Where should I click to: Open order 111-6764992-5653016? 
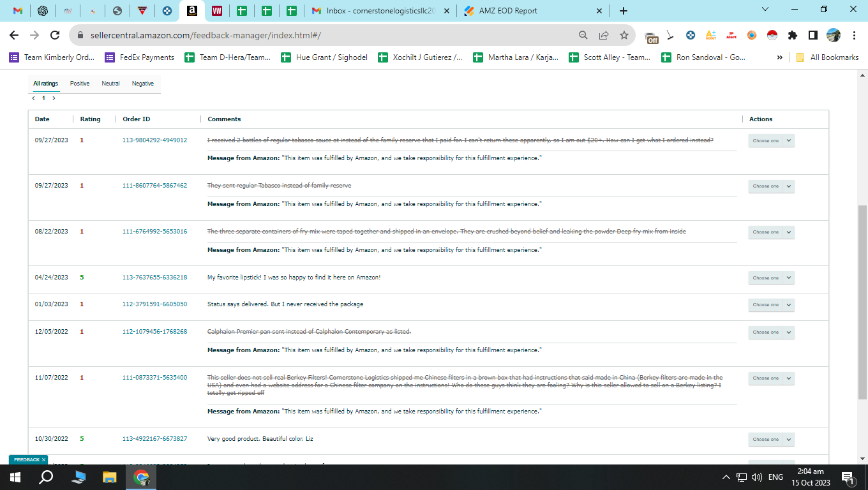click(154, 232)
